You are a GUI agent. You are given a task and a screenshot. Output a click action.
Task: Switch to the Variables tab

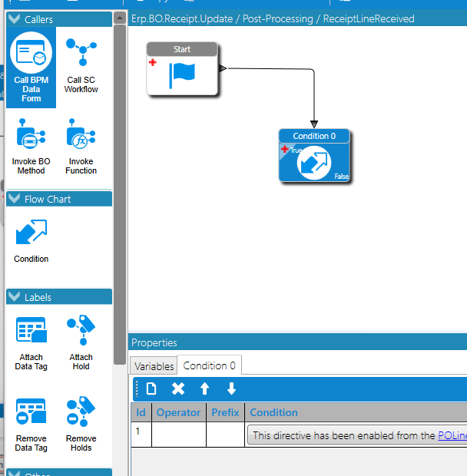[154, 366]
